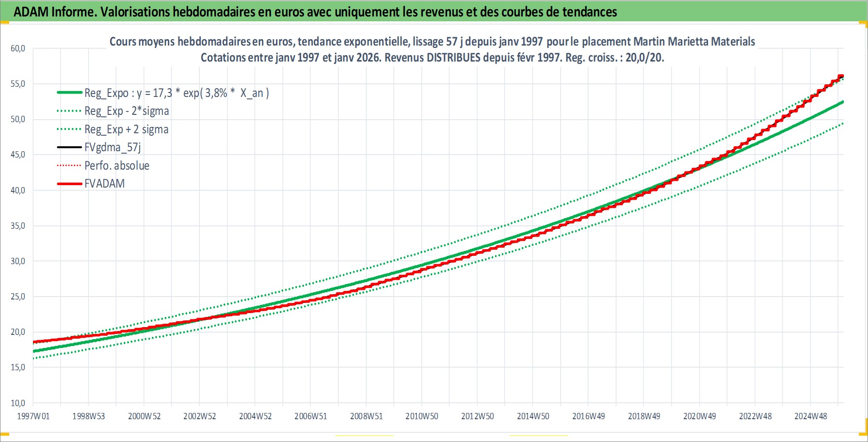Image resolution: width=868 pixels, height=442 pixels.
Task: Click the 2018W49 x-axis label
Action: pyautogui.click(x=644, y=416)
